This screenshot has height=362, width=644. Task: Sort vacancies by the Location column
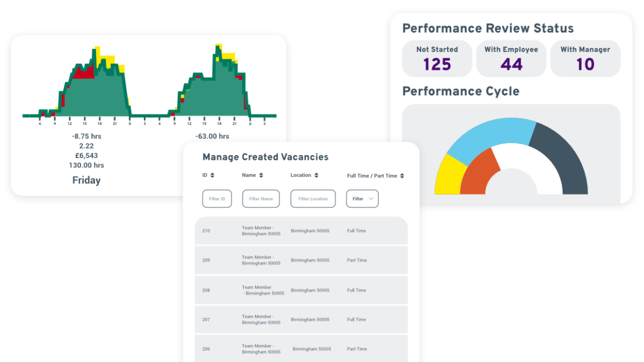(316, 175)
